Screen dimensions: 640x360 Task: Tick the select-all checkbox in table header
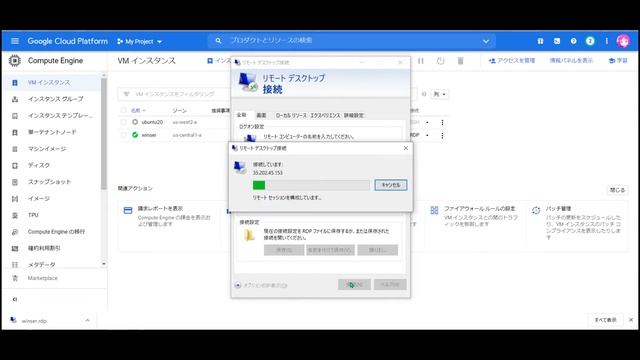tap(124, 110)
